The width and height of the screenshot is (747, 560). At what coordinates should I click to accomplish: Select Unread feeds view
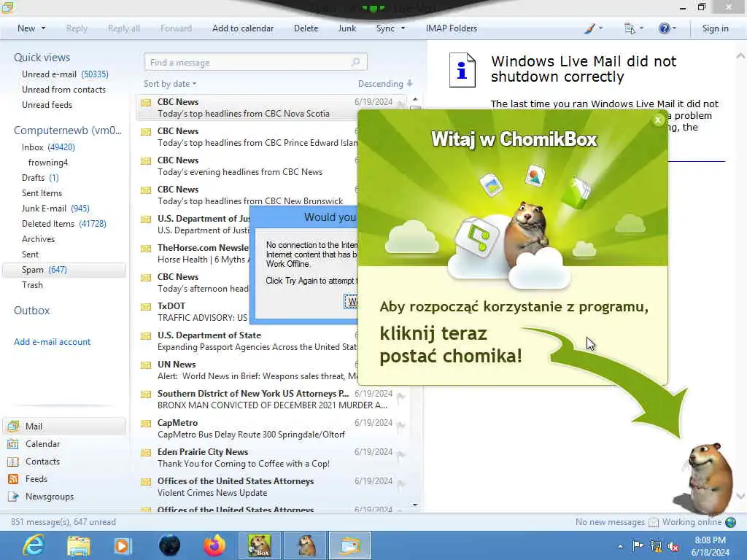(47, 105)
